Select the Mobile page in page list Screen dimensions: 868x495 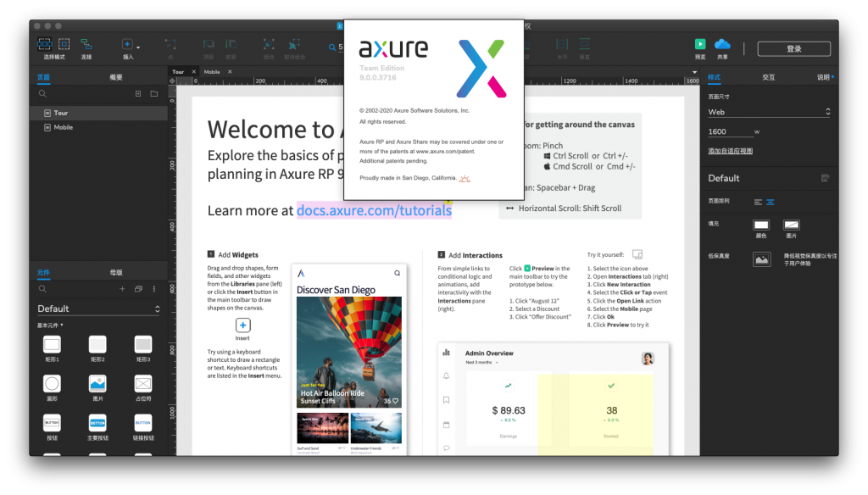(x=98, y=127)
